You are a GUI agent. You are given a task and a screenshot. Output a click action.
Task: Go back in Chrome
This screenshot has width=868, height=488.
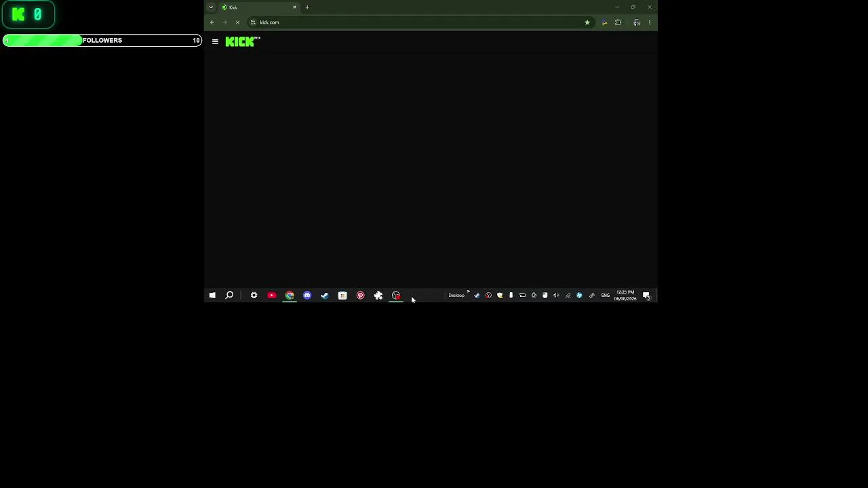click(x=212, y=22)
